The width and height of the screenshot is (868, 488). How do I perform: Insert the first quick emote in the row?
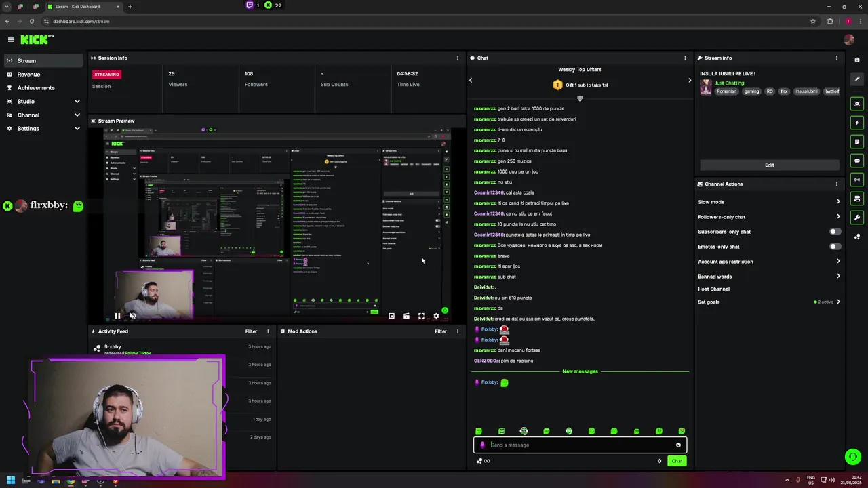pyautogui.click(x=479, y=431)
